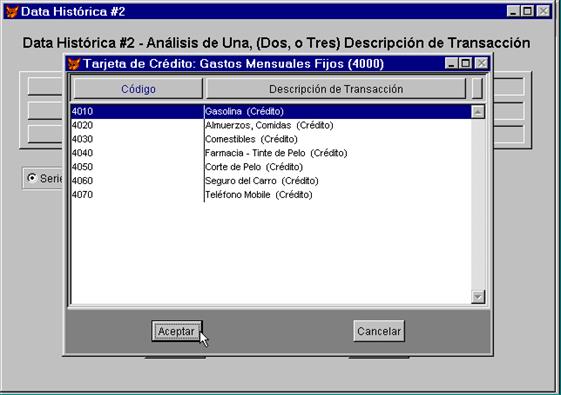Minimize the Tarjeta de Crédito dialog
This screenshot has width=561, height=395.
(451, 64)
